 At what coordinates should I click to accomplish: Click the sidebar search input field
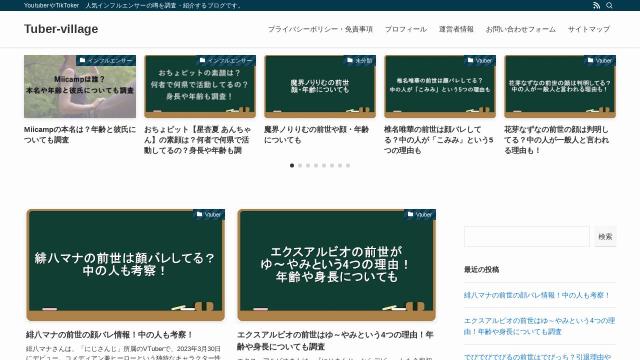(527, 236)
